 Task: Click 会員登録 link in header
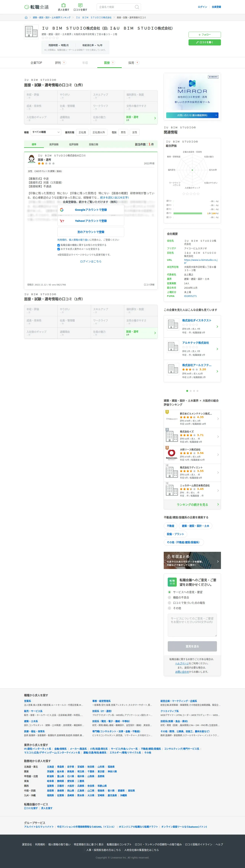point(216,7)
